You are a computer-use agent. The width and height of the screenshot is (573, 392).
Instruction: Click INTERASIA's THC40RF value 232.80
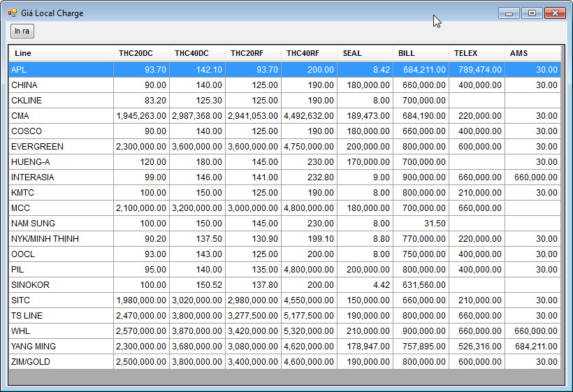click(309, 177)
